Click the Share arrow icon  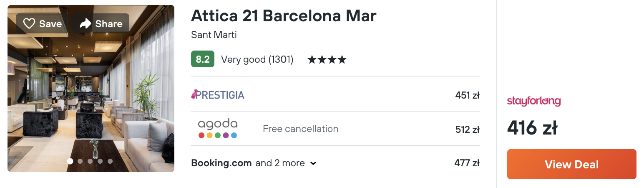pyautogui.click(x=85, y=24)
